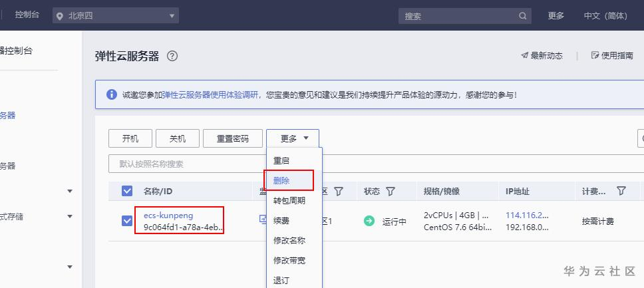Open the help question mark next to 弹性云服务器
Screen dimensions: 644x288
tap(172, 57)
